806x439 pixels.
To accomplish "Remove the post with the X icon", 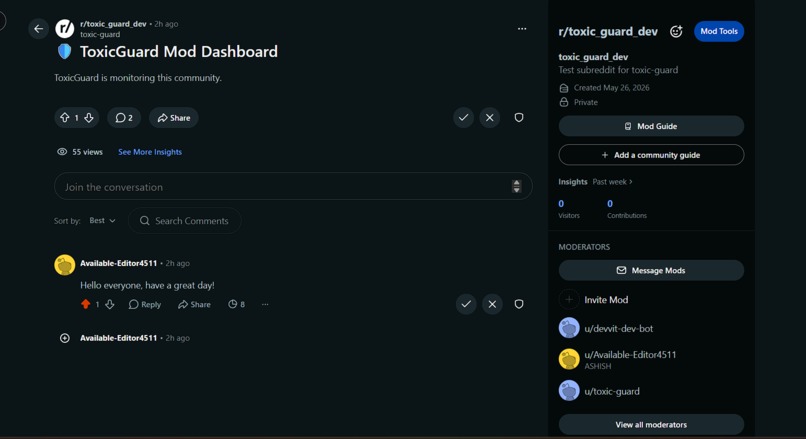I will point(490,118).
